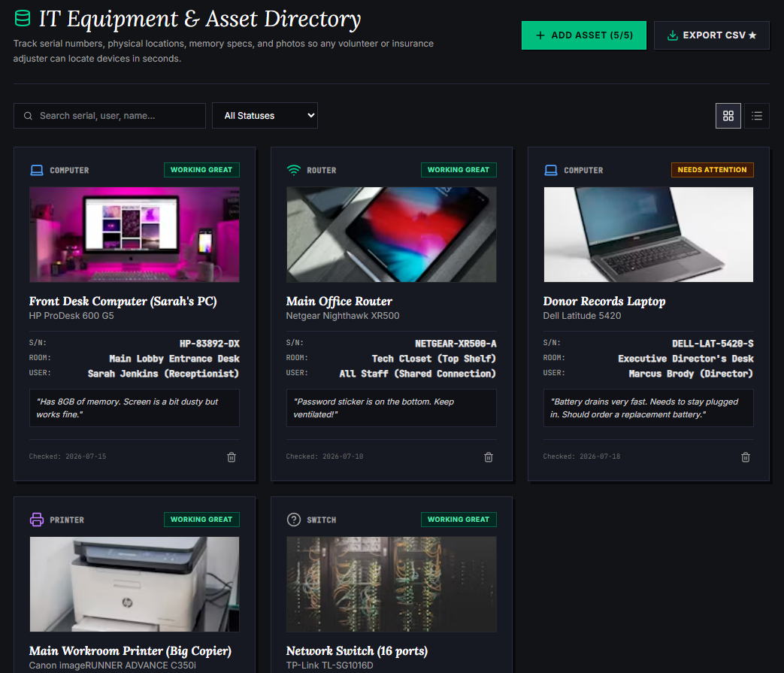The width and height of the screenshot is (784, 673).
Task: Click the note about 8GB of memory
Action: (x=135, y=408)
